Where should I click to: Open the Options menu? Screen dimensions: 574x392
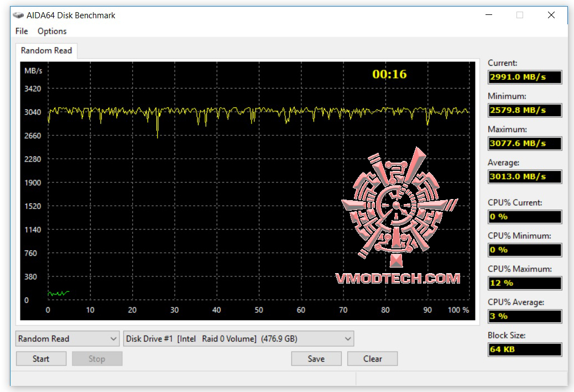(52, 31)
